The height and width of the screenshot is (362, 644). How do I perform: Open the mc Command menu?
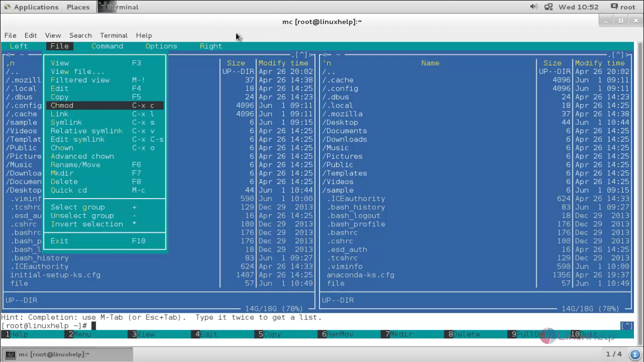(107, 46)
